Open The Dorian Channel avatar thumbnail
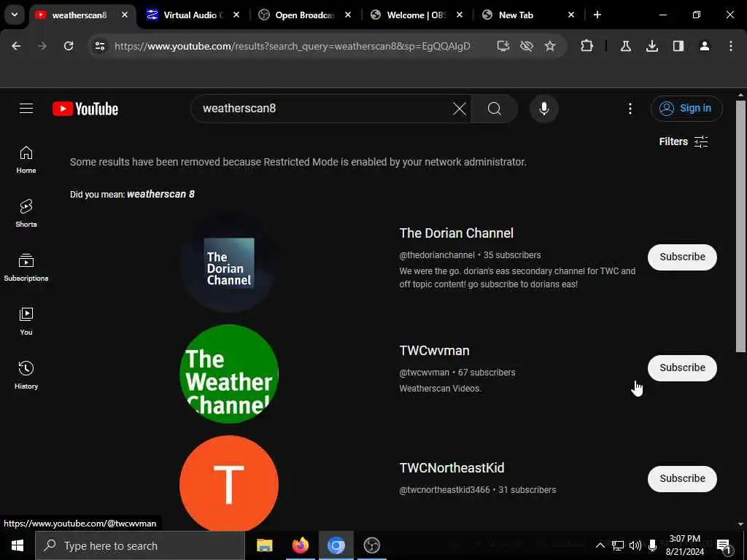 pyautogui.click(x=229, y=262)
